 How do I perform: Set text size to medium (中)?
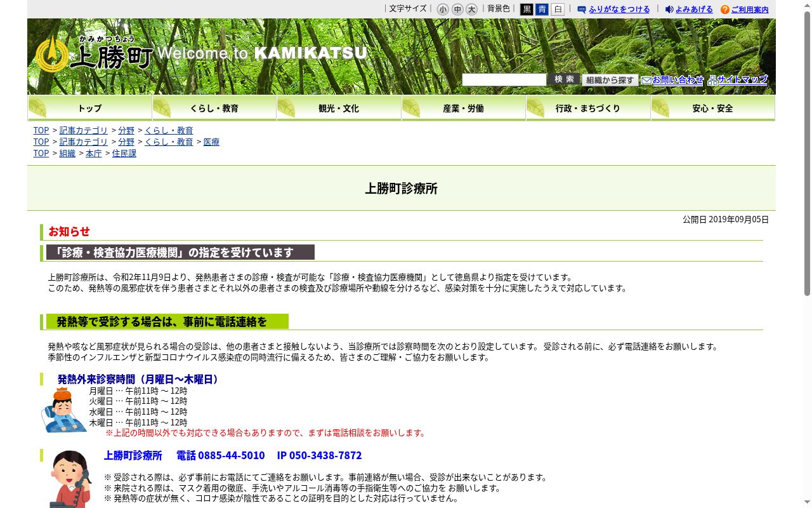pyautogui.click(x=457, y=10)
